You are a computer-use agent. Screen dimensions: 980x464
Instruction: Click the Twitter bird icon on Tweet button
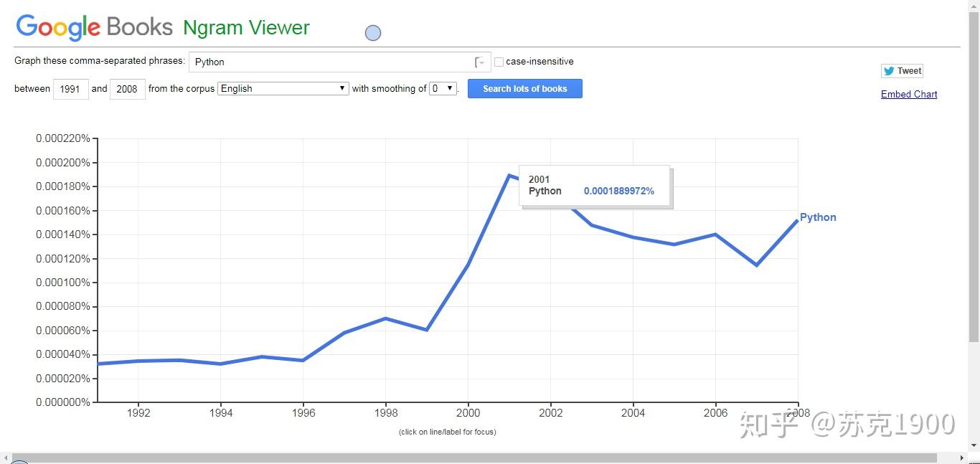[x=889, y=71]
